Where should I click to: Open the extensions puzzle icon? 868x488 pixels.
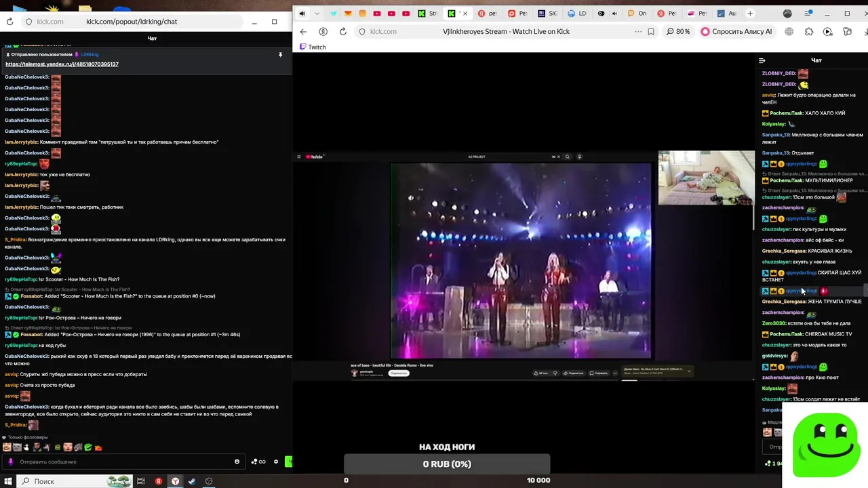(x=809, y=32)
